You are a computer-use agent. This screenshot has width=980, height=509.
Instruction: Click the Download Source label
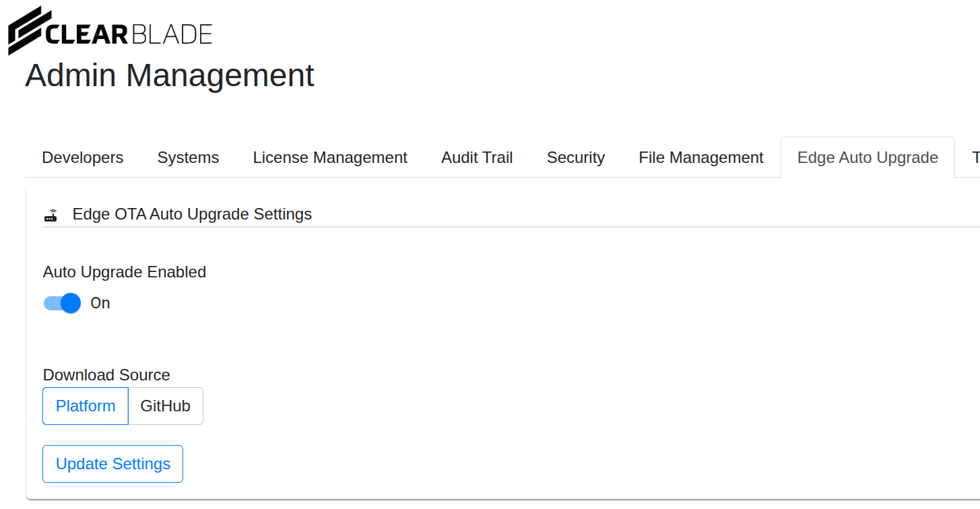pyautogui.click(x=106, y=375)
